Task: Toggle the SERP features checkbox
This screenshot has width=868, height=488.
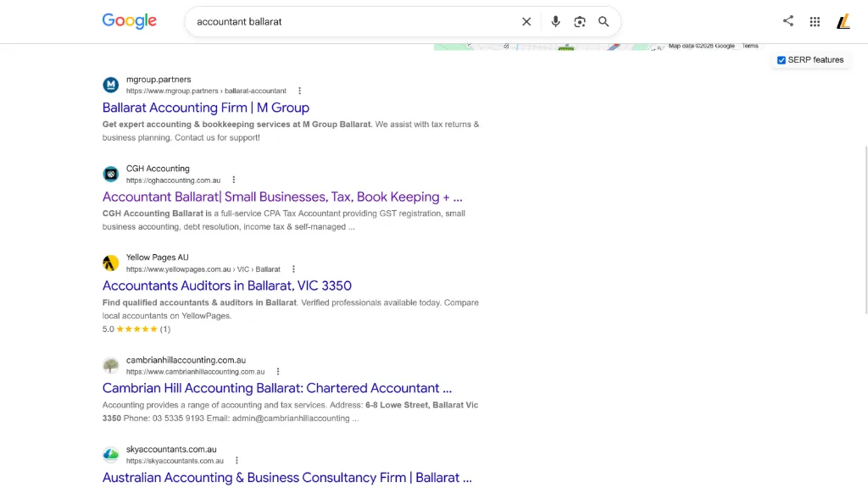Action: click(x=781, y=60)
